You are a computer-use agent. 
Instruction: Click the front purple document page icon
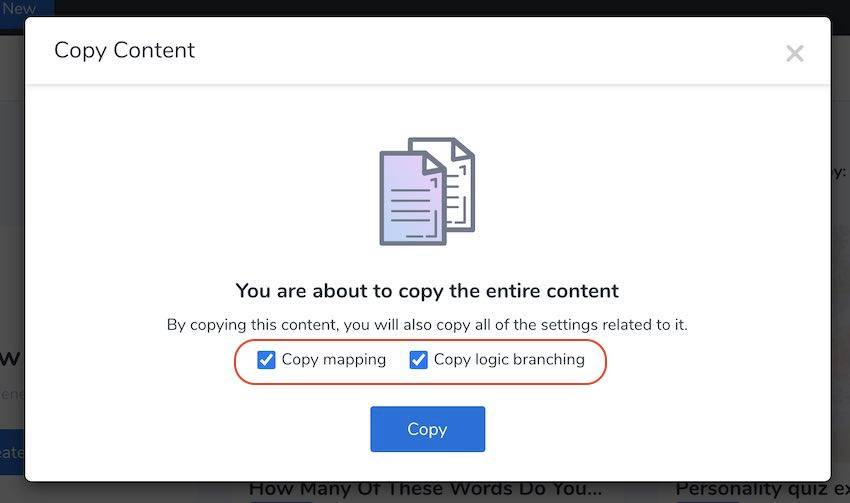pos(413,198)
